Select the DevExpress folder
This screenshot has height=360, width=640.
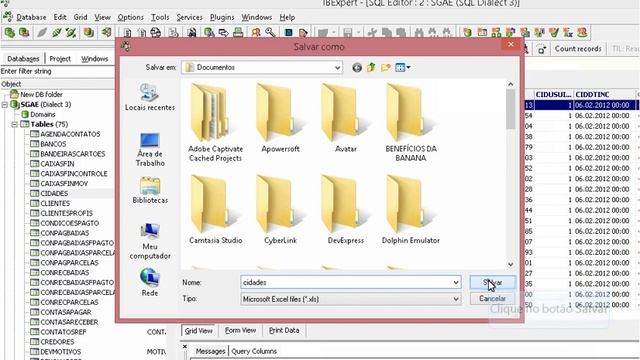[346, 210]
